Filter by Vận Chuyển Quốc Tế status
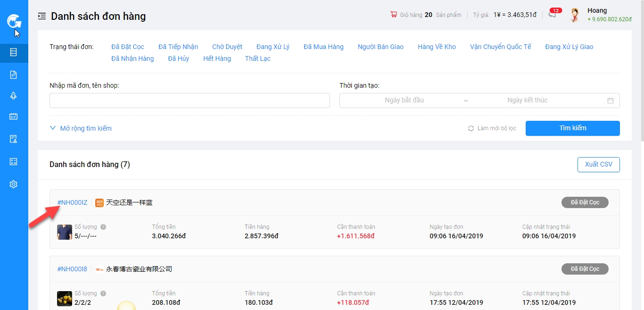Viewport: 644px width, 310px height. [x=500, y=47]
